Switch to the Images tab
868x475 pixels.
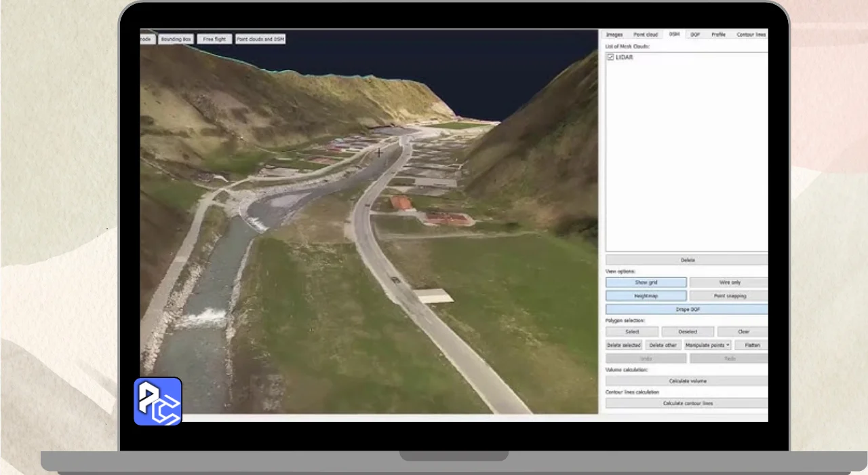pos(614,34)
